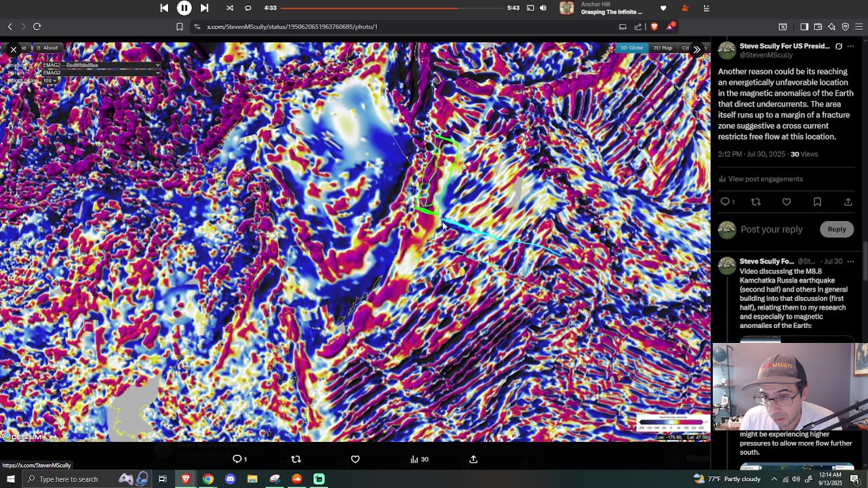Reply icon under the main post

click(x=725, y=202)
